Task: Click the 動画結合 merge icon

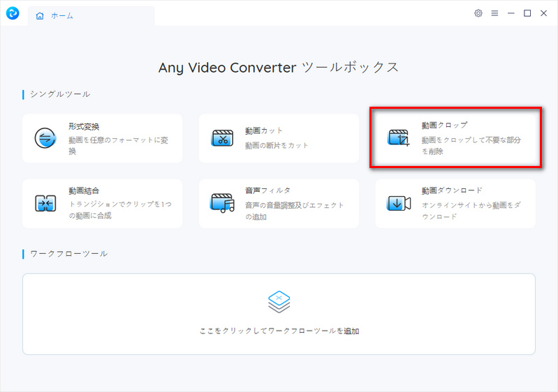Action: pyautogui.click(x=45, y=203)
